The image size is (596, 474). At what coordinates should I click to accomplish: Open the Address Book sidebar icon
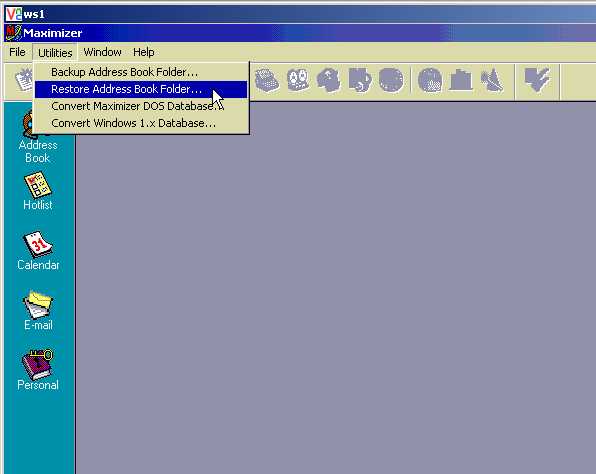pyautogui.click(x=38, y=138)
